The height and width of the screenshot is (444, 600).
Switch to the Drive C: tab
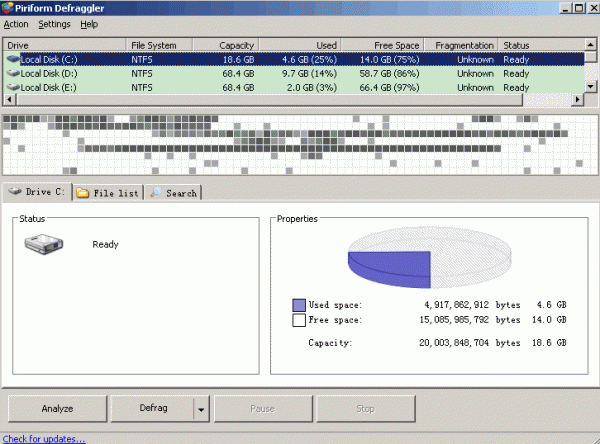click(37, 192)
